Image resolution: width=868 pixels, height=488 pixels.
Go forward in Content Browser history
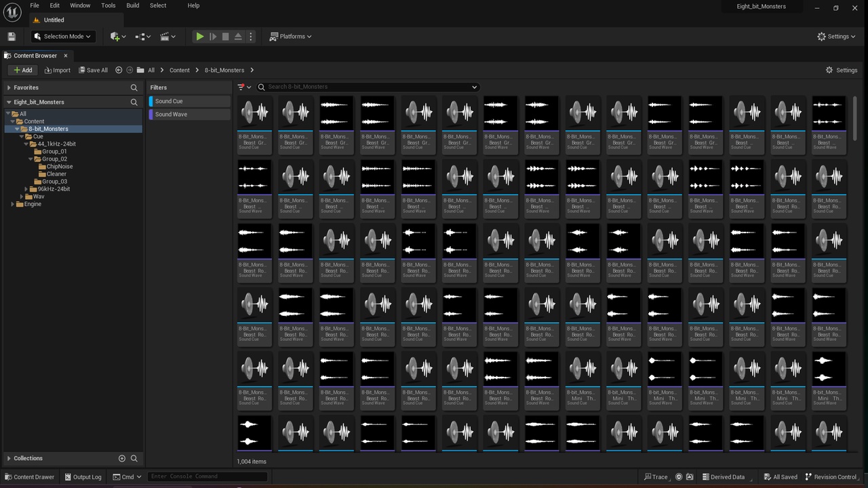130,70
